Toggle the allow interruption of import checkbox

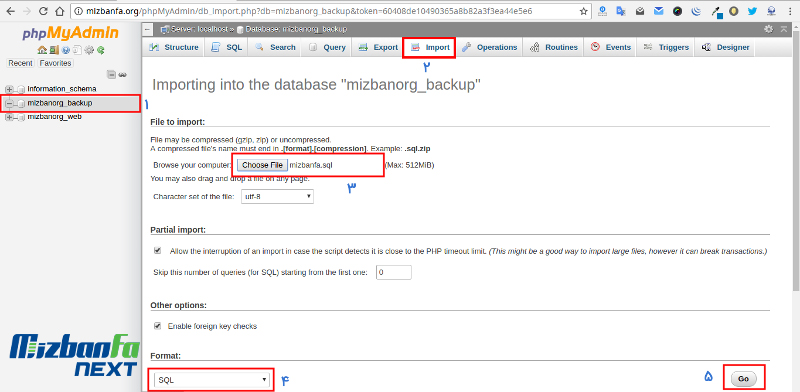point(158,251)
